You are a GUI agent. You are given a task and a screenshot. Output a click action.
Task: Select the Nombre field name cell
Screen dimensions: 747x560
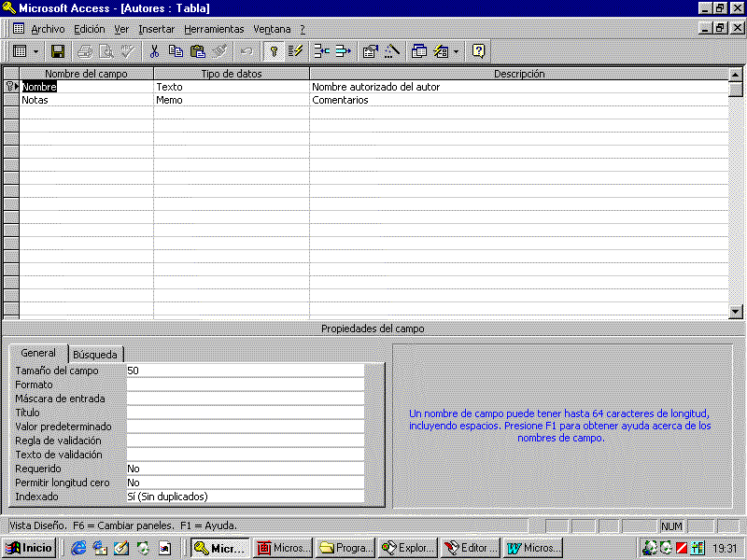click(86, 87)
